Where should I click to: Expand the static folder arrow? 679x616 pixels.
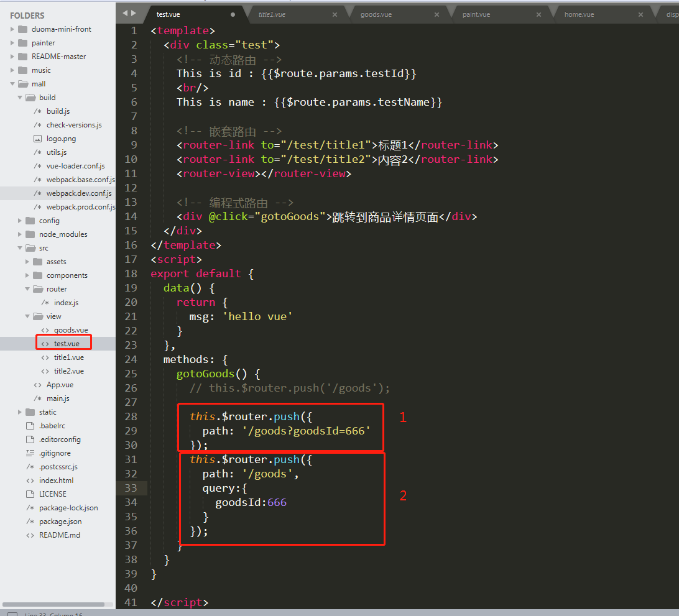point(20,411)
